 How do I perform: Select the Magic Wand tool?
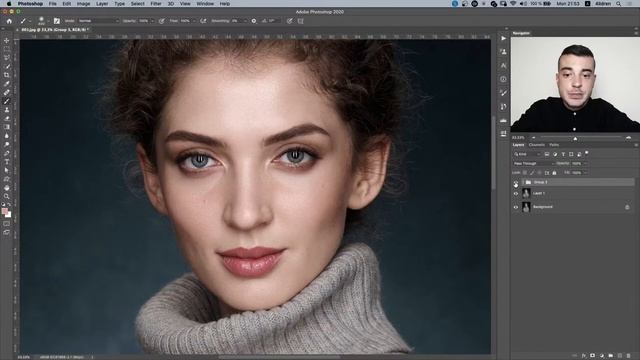[x=7, y=66]
